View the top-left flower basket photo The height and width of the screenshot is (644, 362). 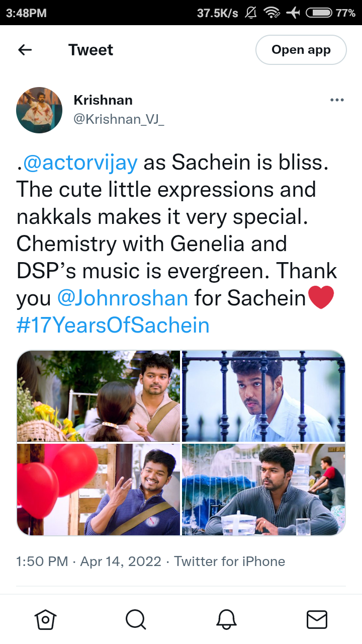point(99,396)
